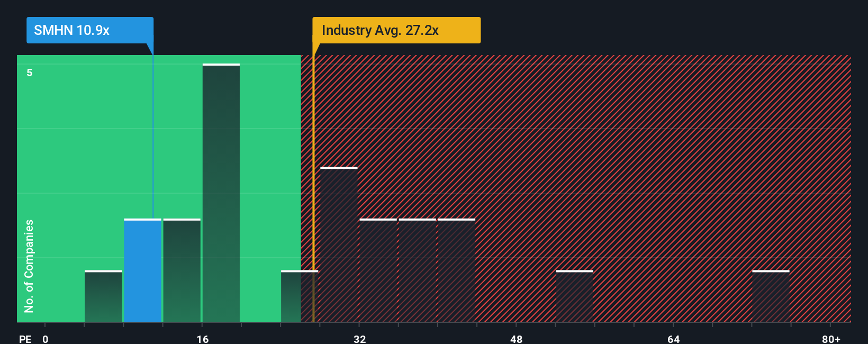Click the x-axis label 0
The image size is (868, 344).
coord(46,339)
